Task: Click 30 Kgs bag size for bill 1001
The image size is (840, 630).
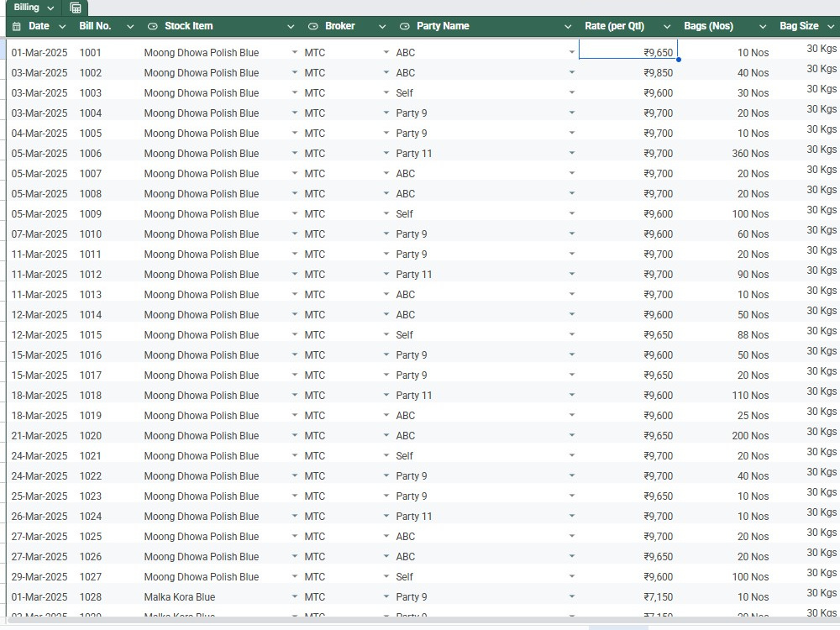Action: (x=822, y=48)
